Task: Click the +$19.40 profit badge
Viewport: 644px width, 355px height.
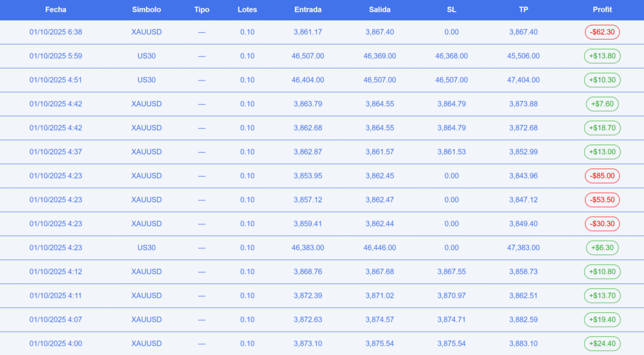Action: pyautogui.click(x=602, y=320)
